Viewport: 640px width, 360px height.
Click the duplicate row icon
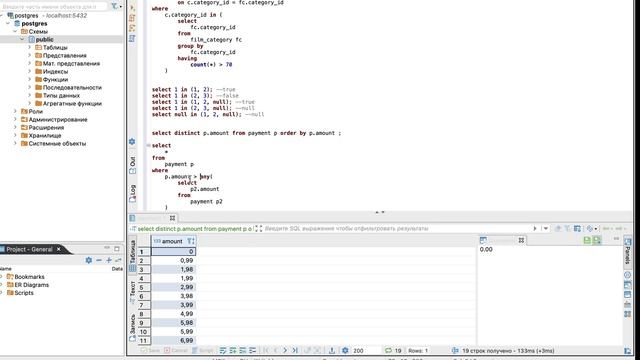(x=243, y=351)
